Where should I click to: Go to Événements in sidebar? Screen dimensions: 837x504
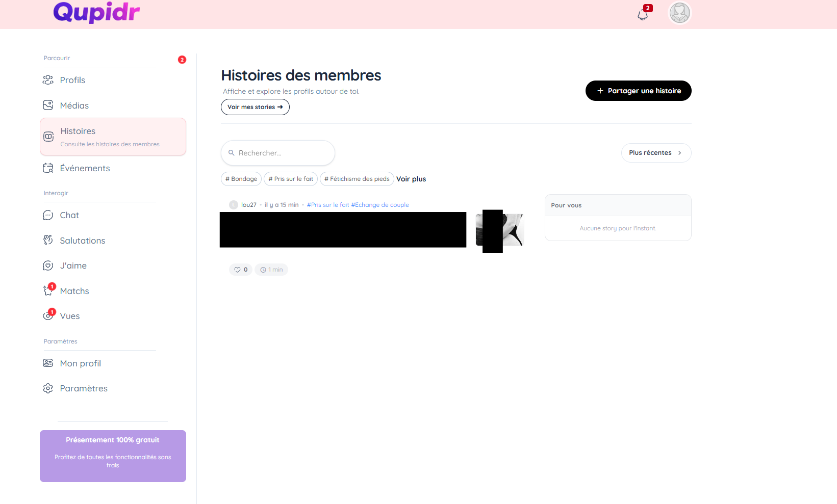(85, 168)
